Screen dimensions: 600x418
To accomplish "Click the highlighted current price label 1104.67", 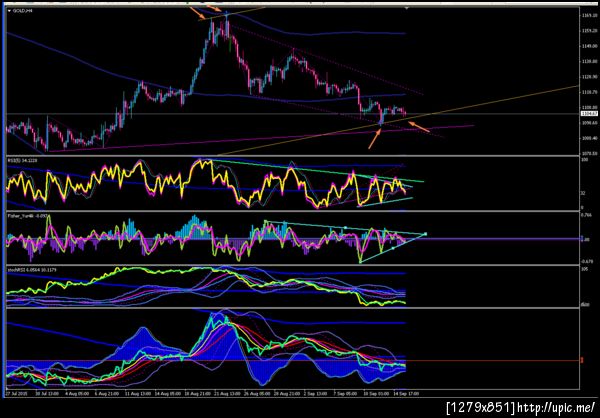I will tap(587, 113).
